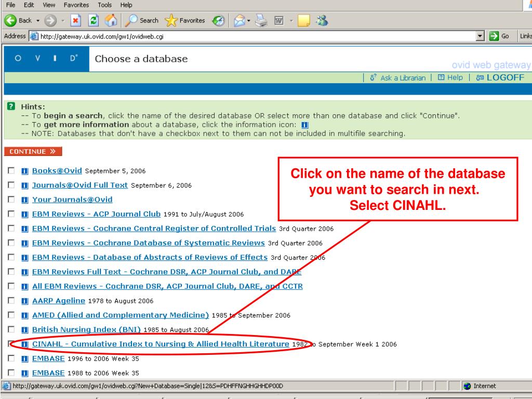This screenshot has width=532, height=399.
Task: Tick the AARP Ageline checkbox
Action: tap(11, 300)
